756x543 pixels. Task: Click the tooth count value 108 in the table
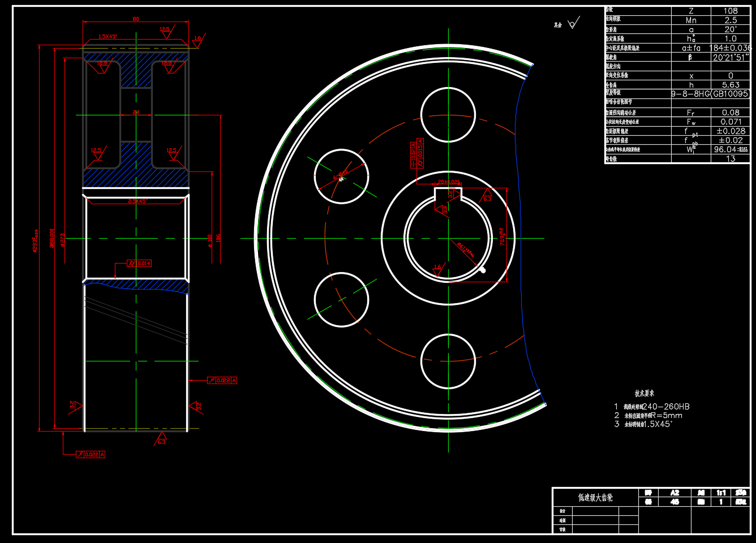(x=731, y=11)
